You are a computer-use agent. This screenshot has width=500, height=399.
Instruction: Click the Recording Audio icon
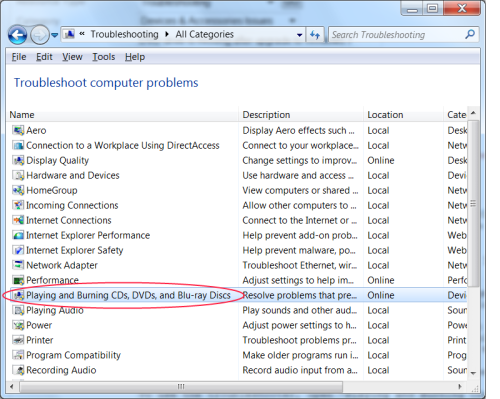point(18,370)
